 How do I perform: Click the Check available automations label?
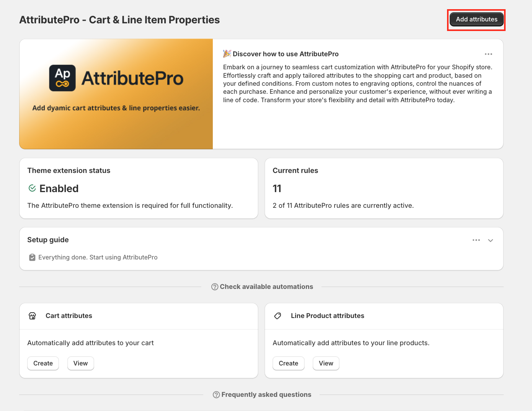click(x=266, y=287)
